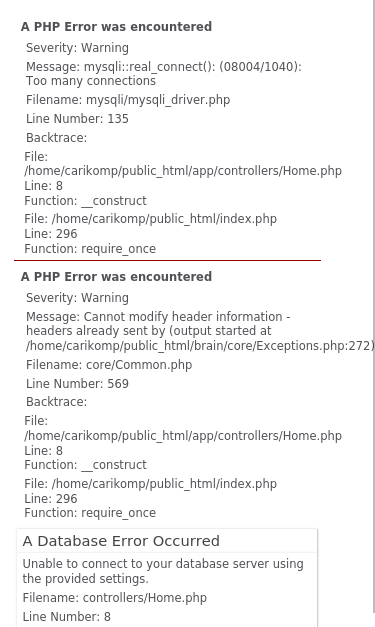Viewport: 375px width, 627px height.
Task: Click the first Home.php controller file path
Action: coord(183,171)
